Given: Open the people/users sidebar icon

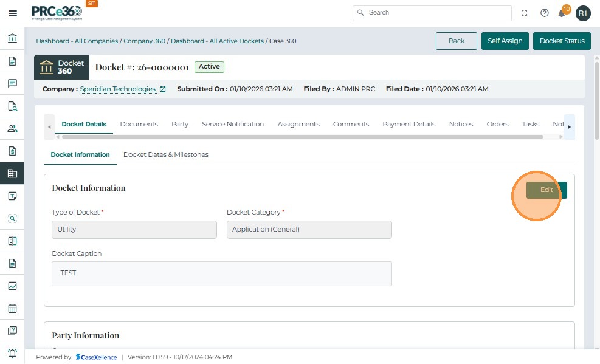Looking at the screenshot, I should [x=12, y=128].
